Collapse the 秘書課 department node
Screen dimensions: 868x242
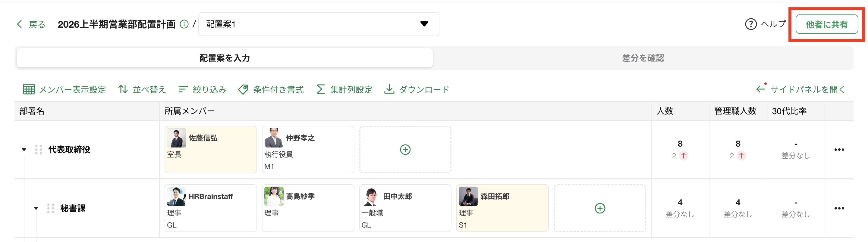point(36,208)
